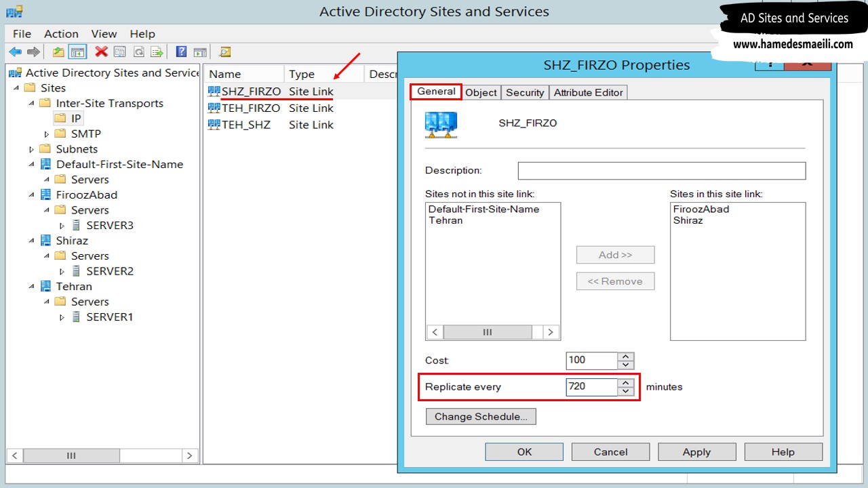Expand the Subnets tree node
Image resolution: width=868 pixels, height=488 pixels.
point(31,149)
